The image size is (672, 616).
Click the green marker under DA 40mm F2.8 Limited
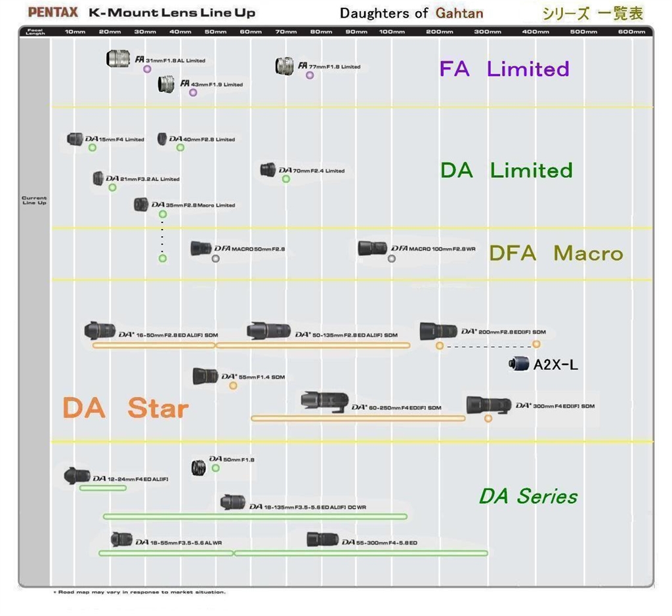(x=180, y=148)
